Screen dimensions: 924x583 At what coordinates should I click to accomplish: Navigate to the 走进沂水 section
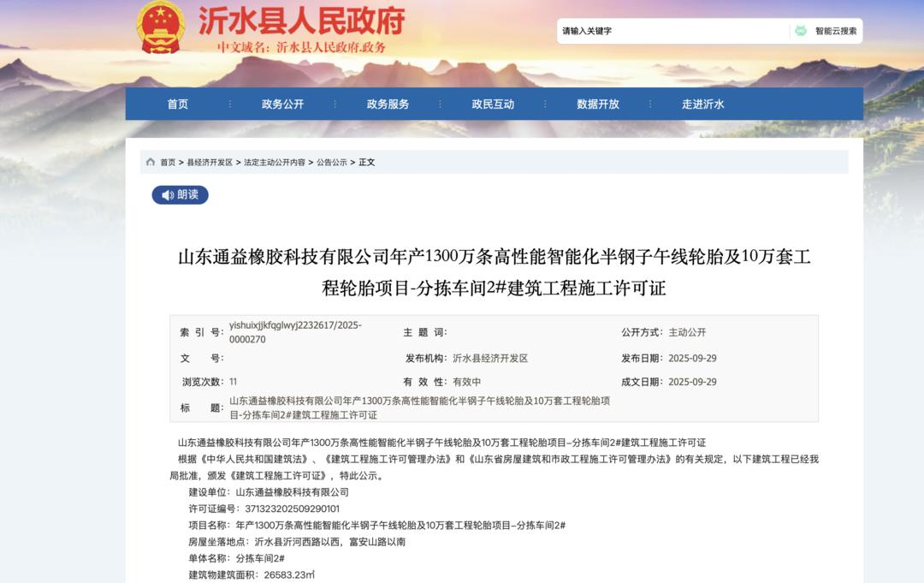pos(702,104)
